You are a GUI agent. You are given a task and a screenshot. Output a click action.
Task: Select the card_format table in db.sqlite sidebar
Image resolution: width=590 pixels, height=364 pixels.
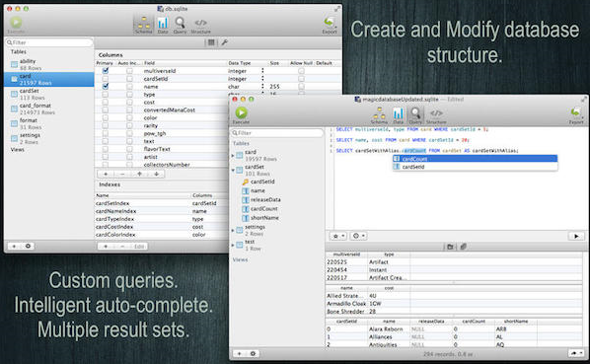click(x=49, y=109)
